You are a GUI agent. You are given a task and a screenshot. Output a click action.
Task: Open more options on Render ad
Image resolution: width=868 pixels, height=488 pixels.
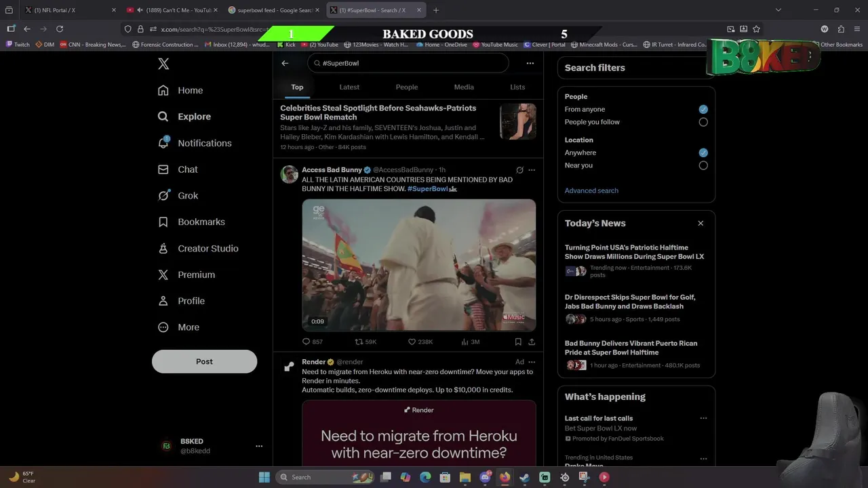pyautogui.click(x=532, y=362)
